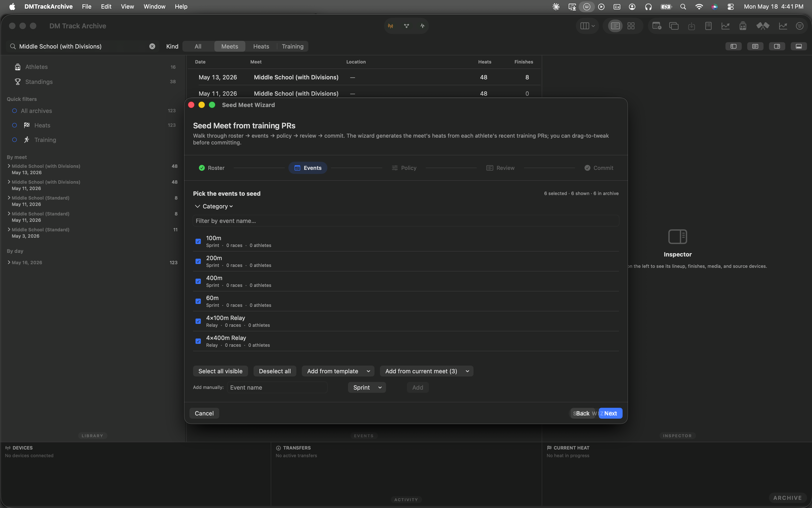812x508 pixels.
Task: Click the calendar schedule toolbar icon
Action: click(x=657, y=26)
